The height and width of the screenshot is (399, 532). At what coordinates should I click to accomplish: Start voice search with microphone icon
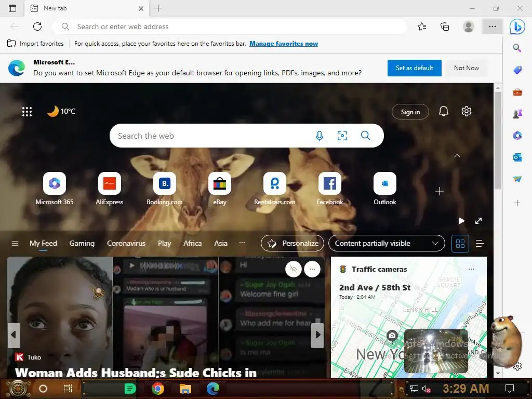click(320, 136)
